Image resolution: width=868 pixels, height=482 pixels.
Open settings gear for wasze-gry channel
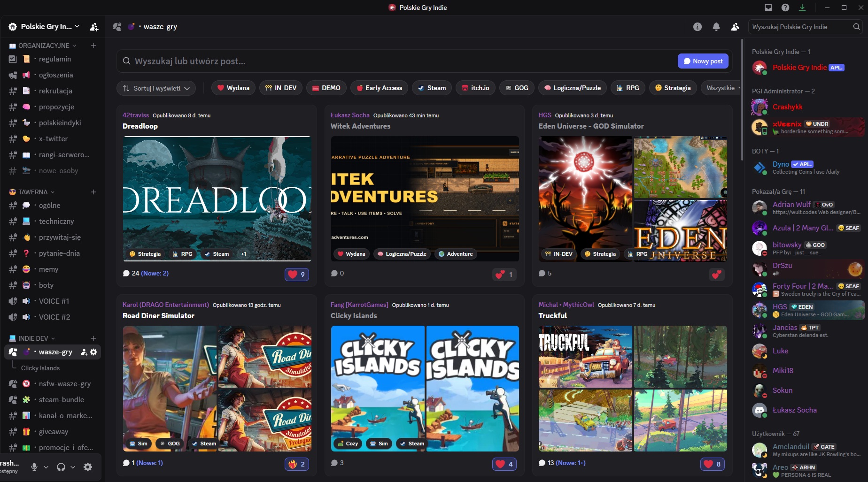(x=93, y=352)
